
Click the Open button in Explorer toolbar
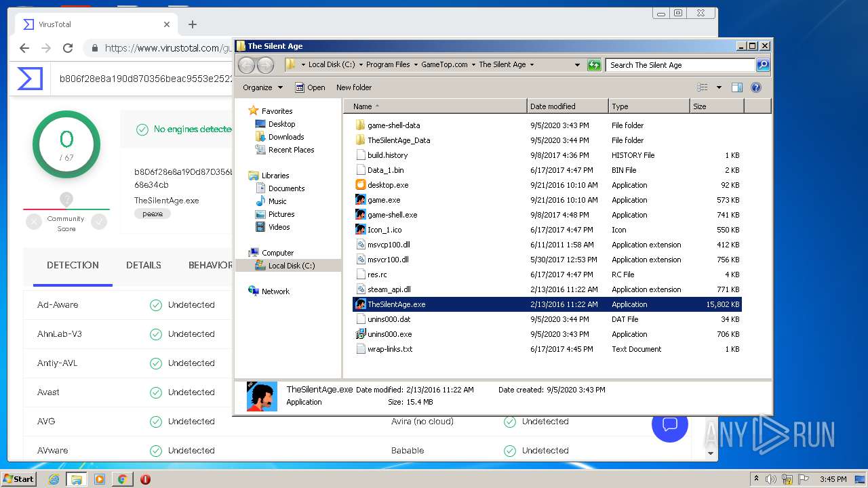pyautogui.click(x=310, y=87)
